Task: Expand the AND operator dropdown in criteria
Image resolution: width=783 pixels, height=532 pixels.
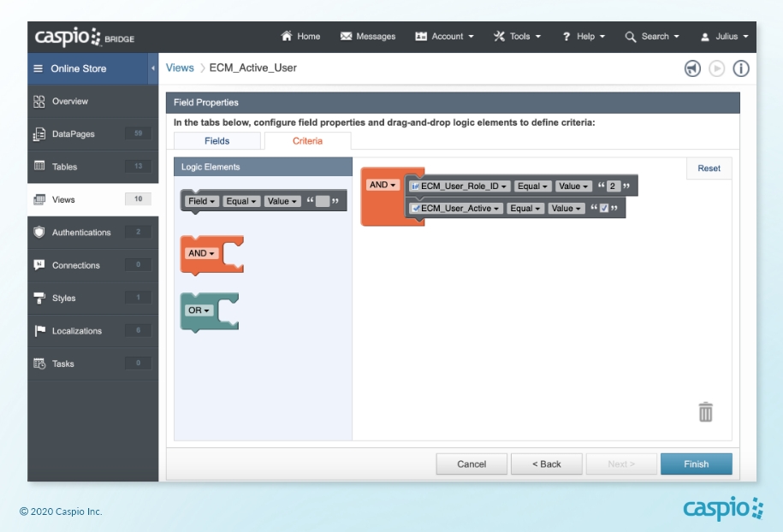Action: [x=383, y=185]
